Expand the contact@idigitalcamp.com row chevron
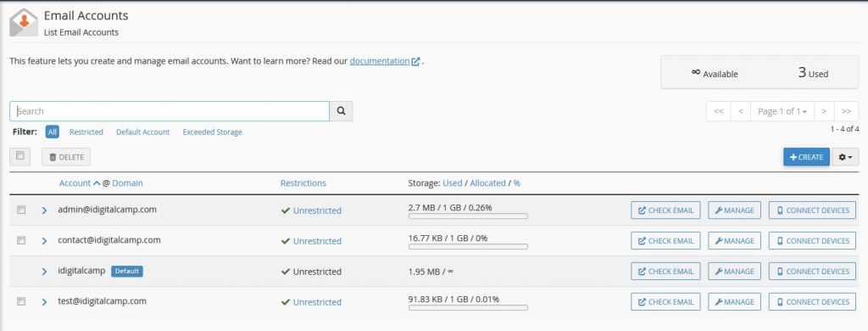The height and width of the screenshot is (331, 868). click(x=44, y=241)
